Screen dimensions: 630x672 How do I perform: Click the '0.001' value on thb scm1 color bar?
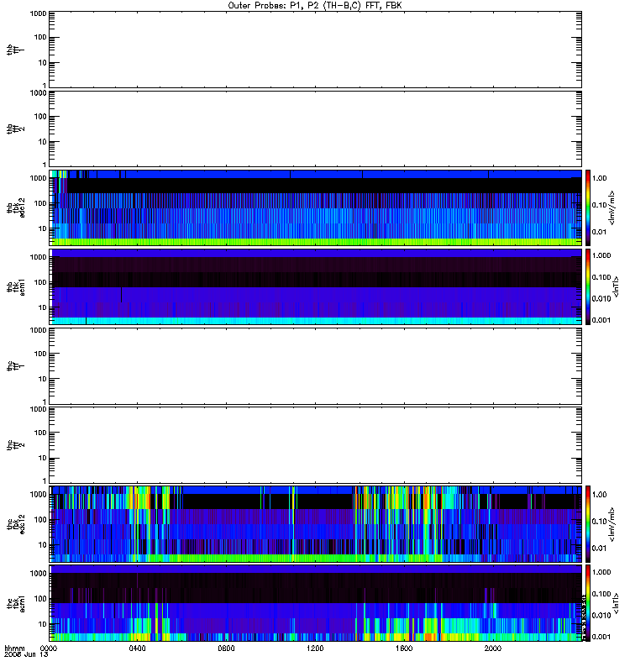[601, 320]
